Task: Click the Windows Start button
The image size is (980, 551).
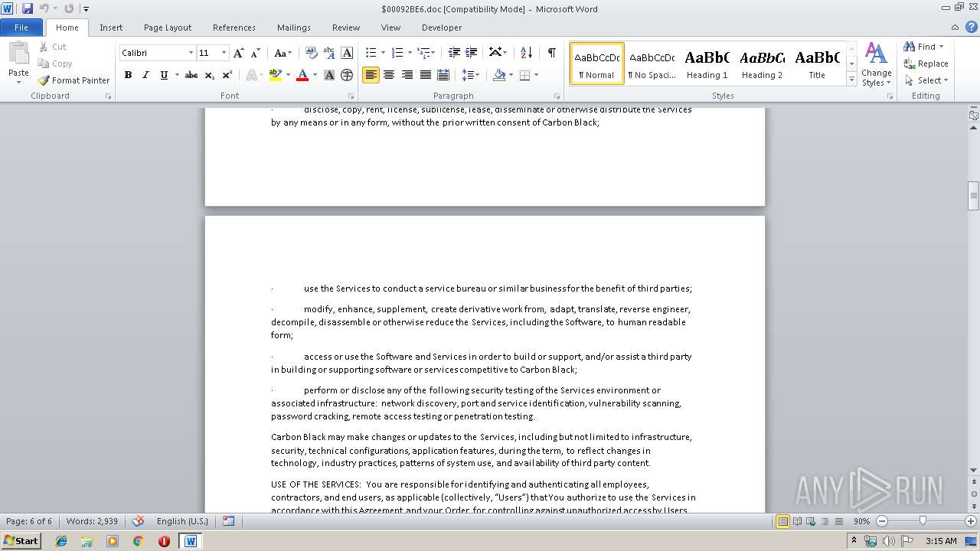Action: [21, 540]
